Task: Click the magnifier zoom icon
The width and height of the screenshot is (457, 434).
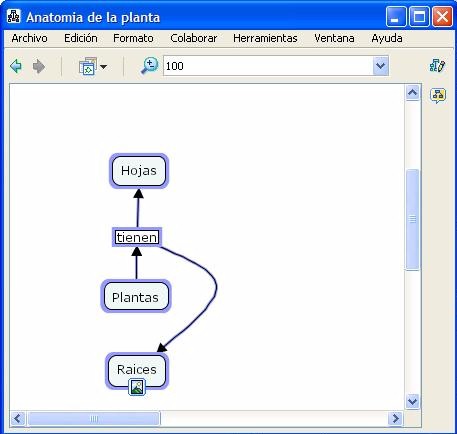Action: click(x=150, y=66)
